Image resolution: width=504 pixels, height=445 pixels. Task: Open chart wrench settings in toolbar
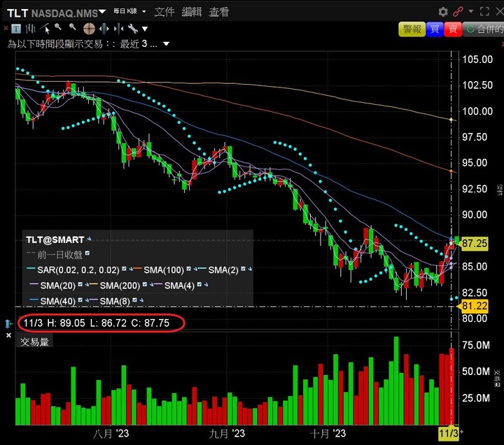coord(133,29)
